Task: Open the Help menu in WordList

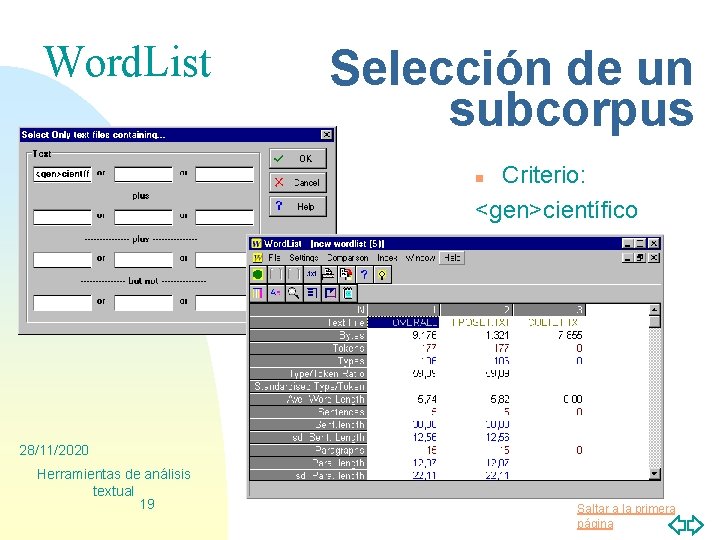Action: click(x=452, y=258)
